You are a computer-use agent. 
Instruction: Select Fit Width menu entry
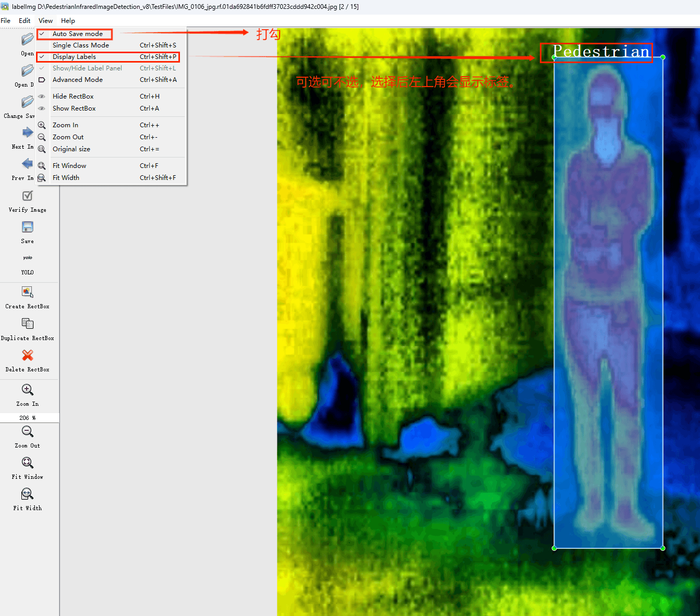click(111, 178)
